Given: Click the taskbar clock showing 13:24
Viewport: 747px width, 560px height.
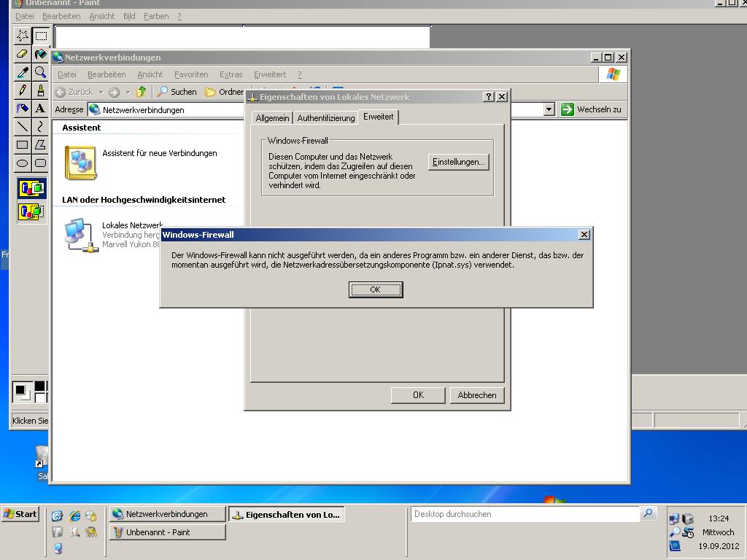Looking at the screenshot, I should [x=719, y=518].
